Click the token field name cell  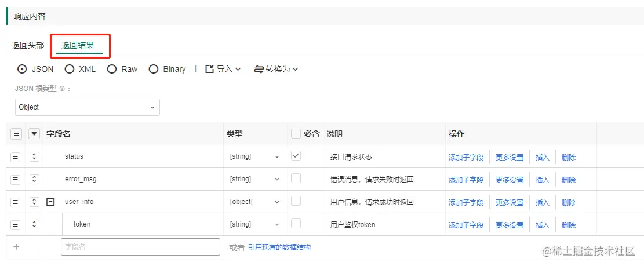(x=82, y=224)
